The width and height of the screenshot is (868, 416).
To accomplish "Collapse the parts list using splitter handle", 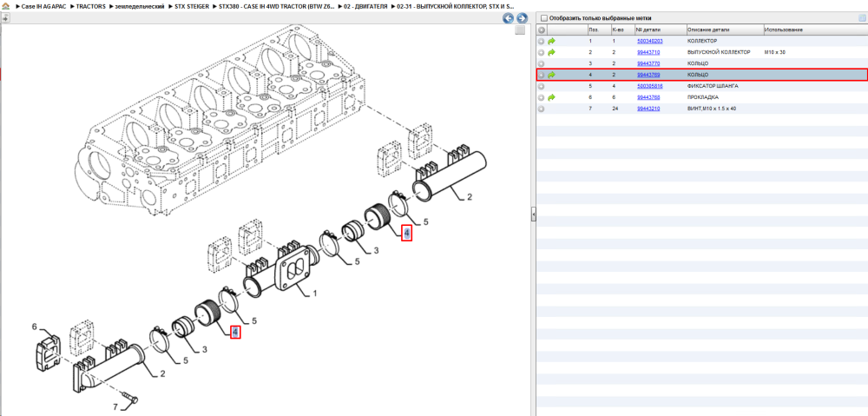I will pyautogui.click(x=533, y=214).
